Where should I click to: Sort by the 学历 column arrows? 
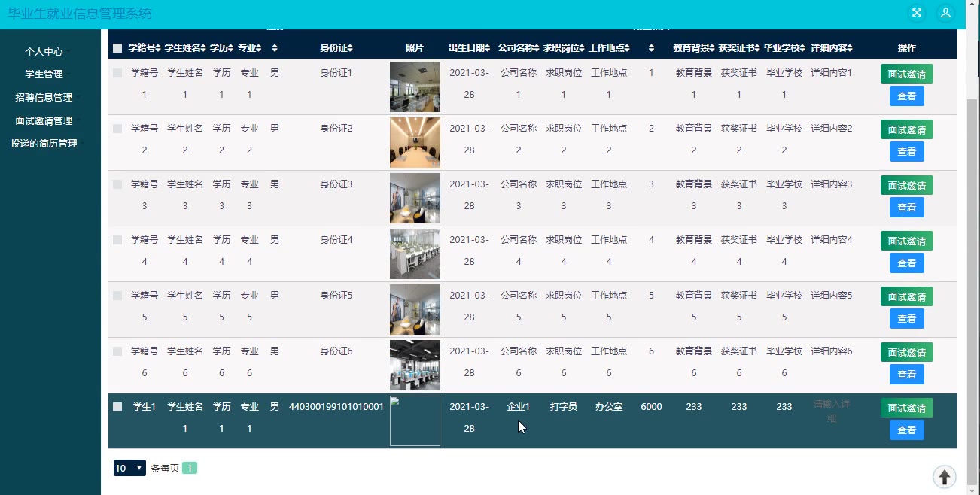tap(231, 48)
